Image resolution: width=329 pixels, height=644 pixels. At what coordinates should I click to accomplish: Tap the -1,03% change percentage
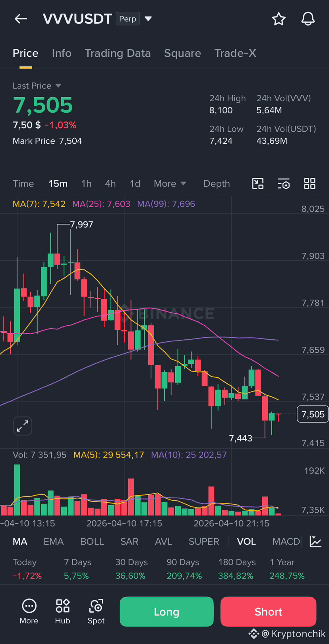(x=60, y=125)
